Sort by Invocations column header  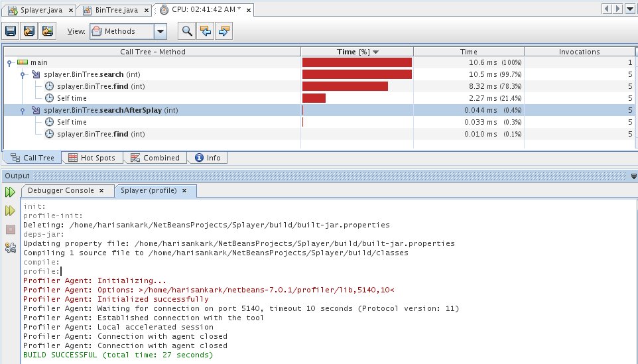coord(579,52)
